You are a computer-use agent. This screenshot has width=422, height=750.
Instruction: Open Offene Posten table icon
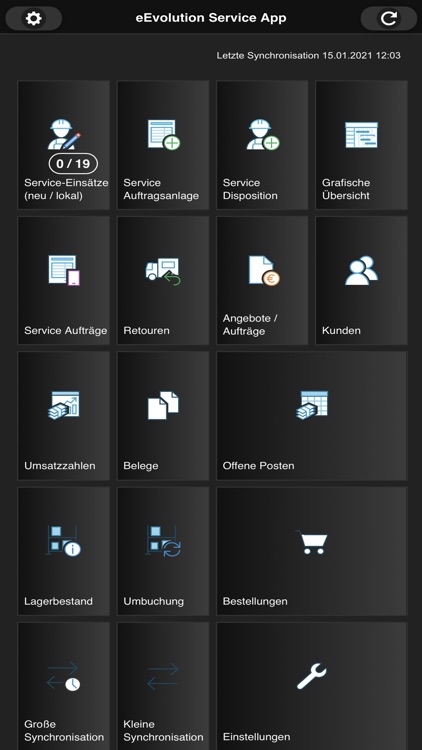tap(312, 406)
